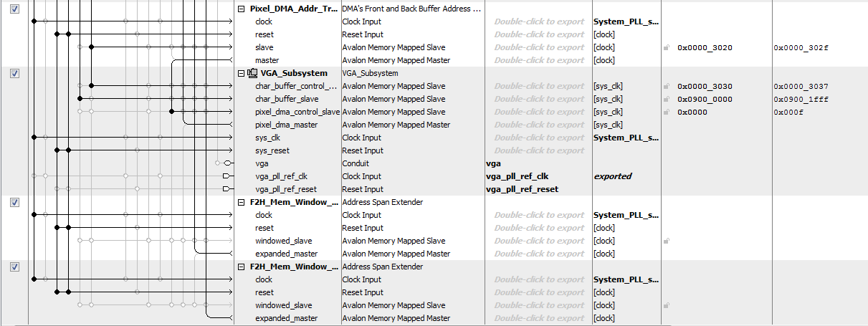This screenshot has width=868, height=326.
Task: Click the export connector symbol on vga_pll_ref_clk row
Action: [227, 176]
